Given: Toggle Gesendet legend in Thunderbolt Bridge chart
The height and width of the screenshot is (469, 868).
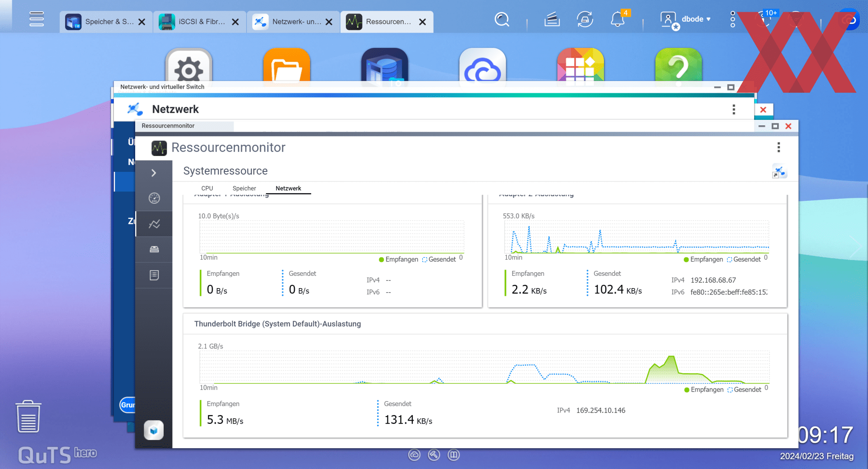Looking at the screenshot, I should pyautogui.click(x=745, y=389).
